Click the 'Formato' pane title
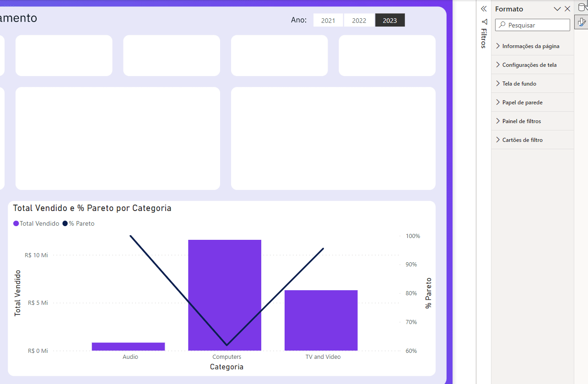 pos(509,9)
